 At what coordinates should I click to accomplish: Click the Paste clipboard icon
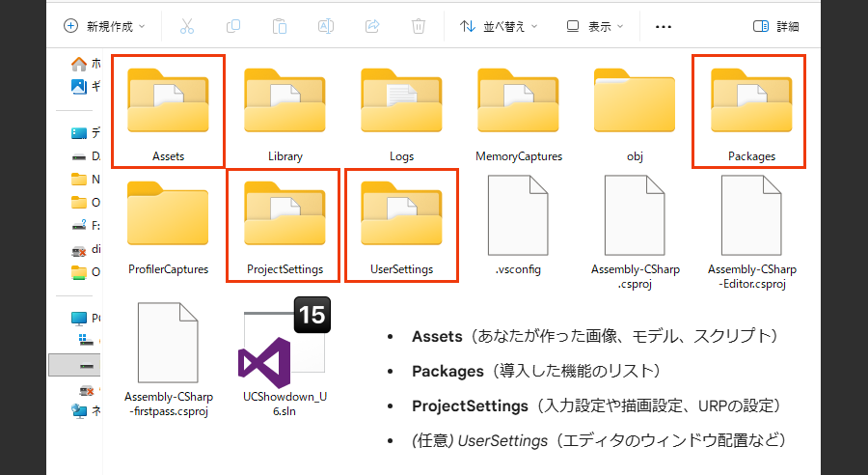point(280,26)
